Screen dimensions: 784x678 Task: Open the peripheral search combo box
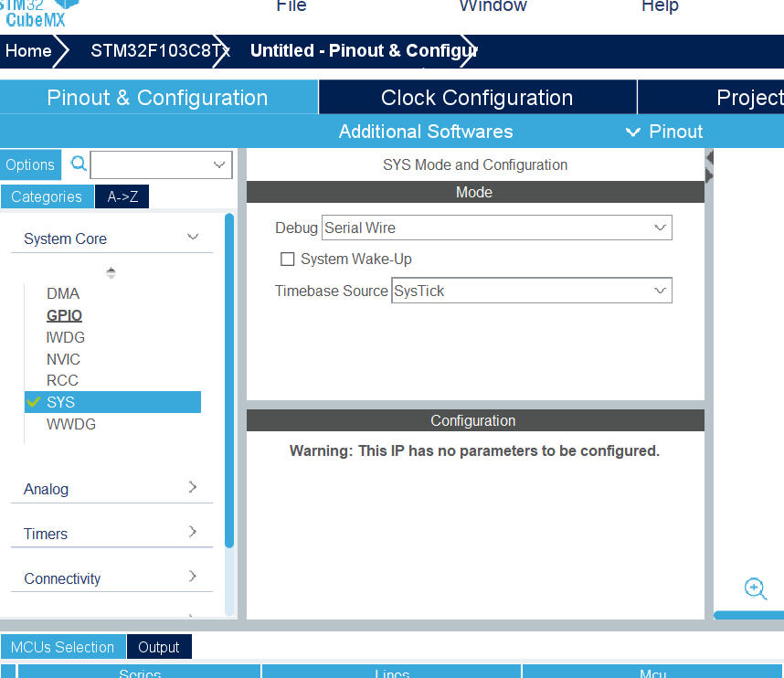click(x=161, y=164)
